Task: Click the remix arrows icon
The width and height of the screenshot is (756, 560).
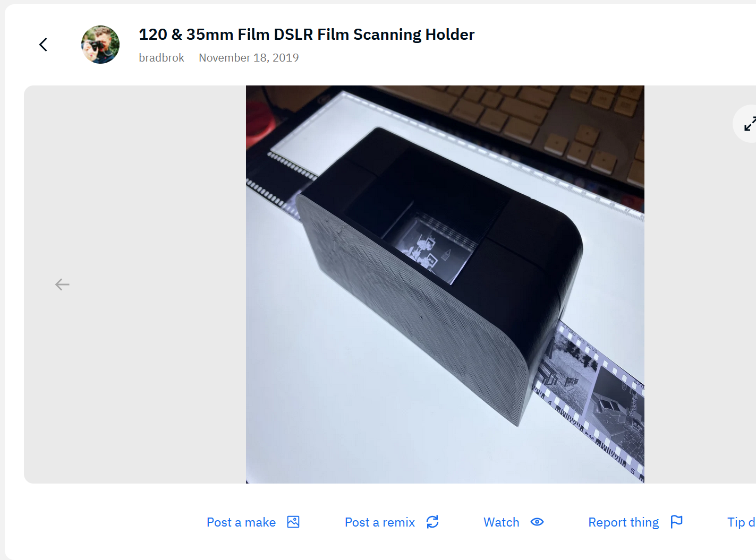Action: pos(432,522)
